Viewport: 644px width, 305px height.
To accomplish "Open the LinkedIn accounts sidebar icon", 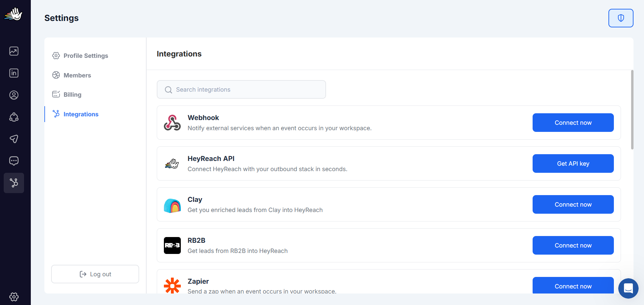I will [x=14, y=73].
